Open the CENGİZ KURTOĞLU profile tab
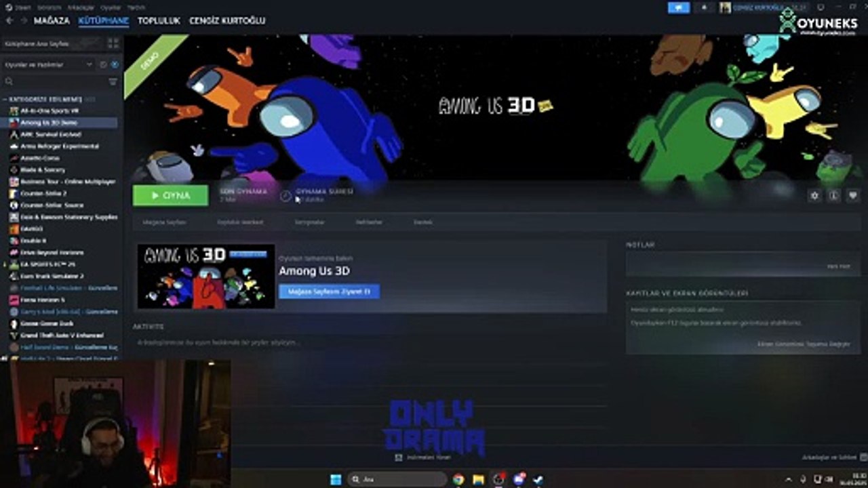The image size is (868, 488). click(x=227, y=20)
